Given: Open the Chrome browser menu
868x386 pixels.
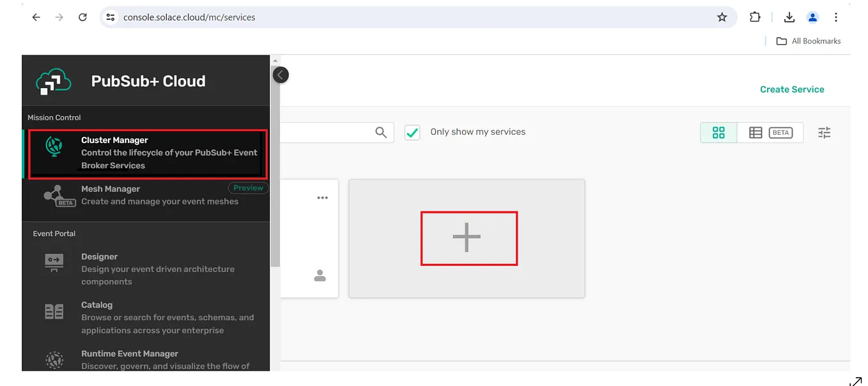Looking at the screenshot, I should coord(836,17).
